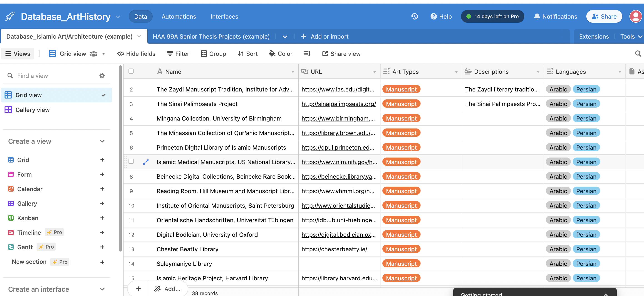Viewport: 644px width, 296px height.
Task: Add a Kanban view with plus
Action: (102, 218)
